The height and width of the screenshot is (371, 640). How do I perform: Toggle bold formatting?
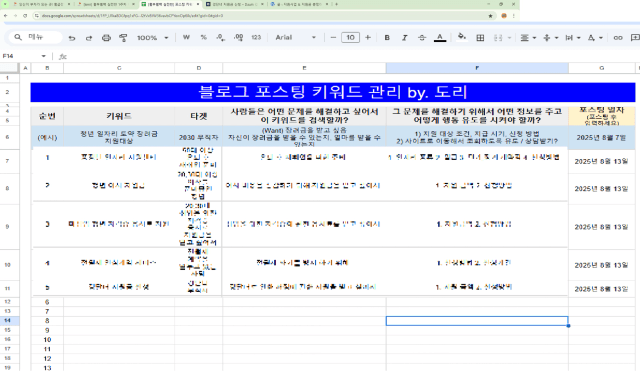(387, 38)
